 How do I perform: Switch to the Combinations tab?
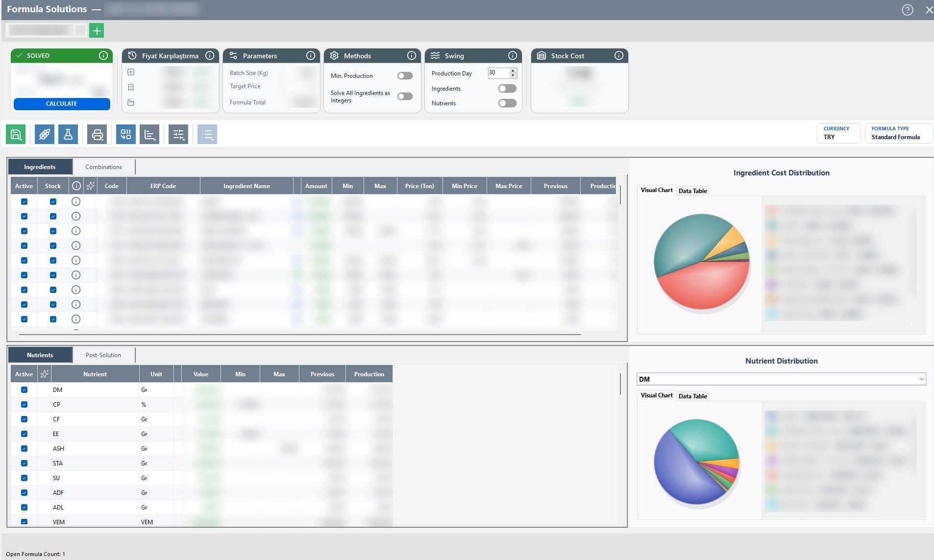click(x=104, y=167)
